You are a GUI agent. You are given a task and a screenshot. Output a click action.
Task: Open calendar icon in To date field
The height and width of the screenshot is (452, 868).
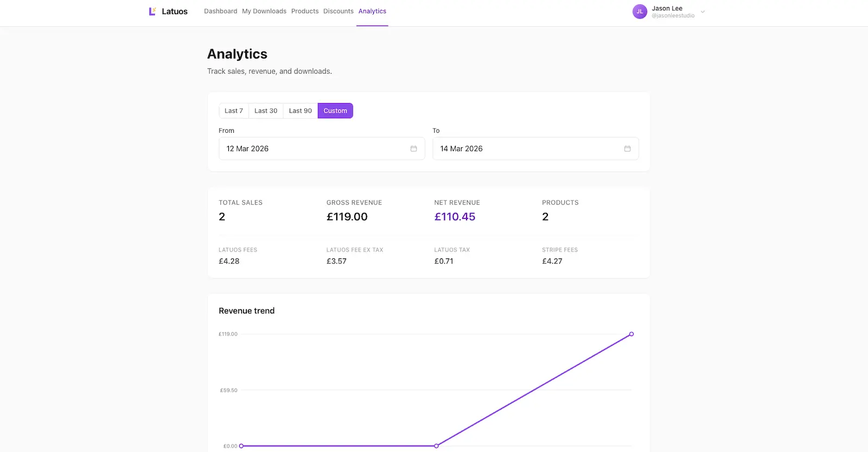627,148
